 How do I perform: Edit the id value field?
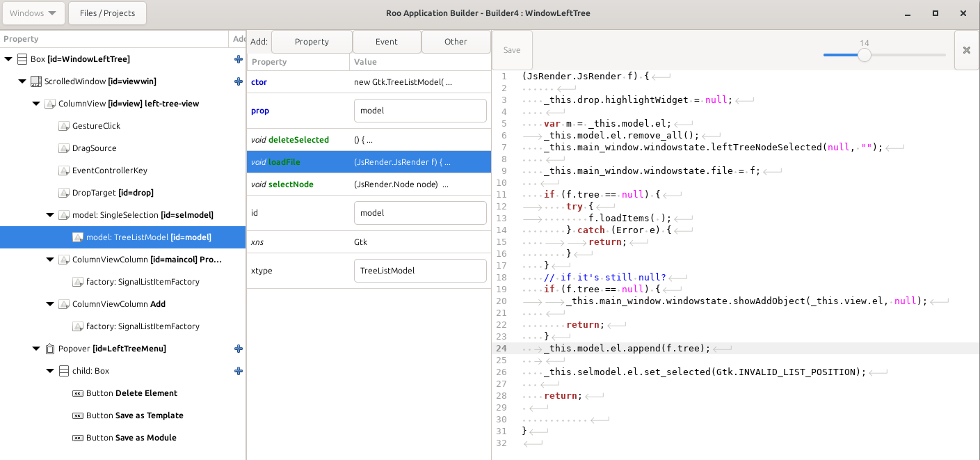pyautogui.click(x=420, y=213)
